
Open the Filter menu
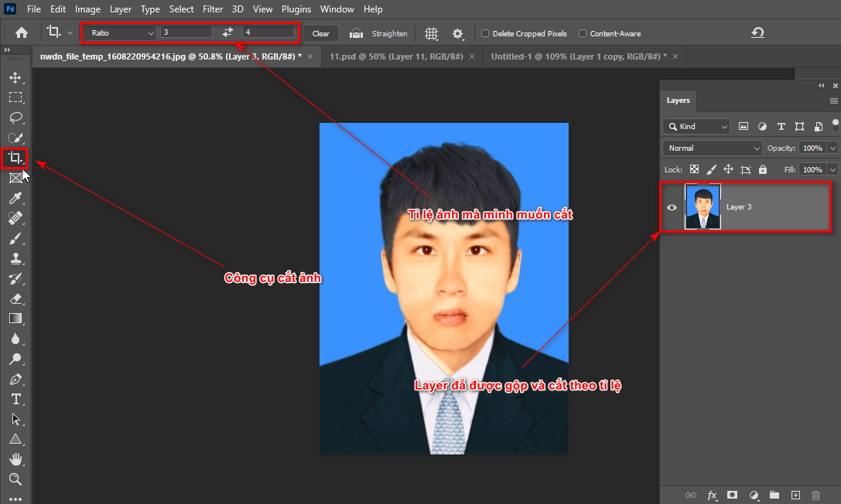[212, 9]
